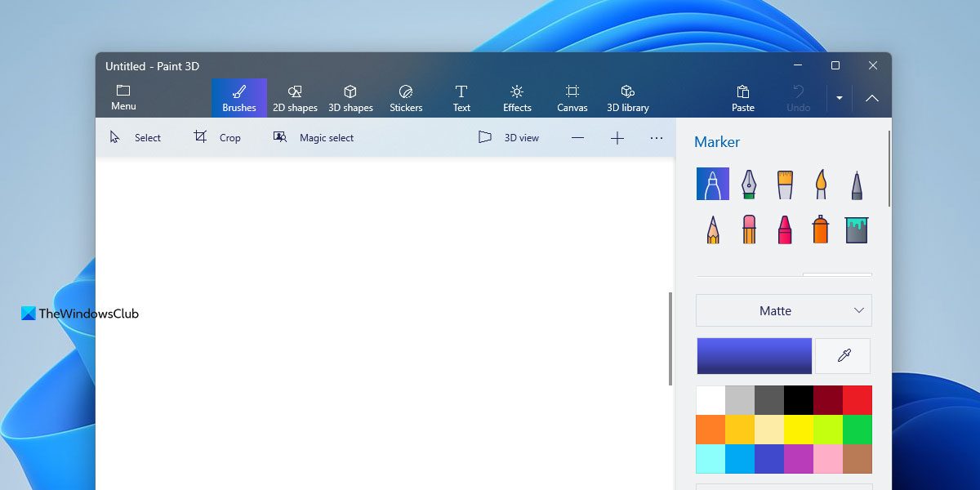
Task: Select the Marker brush
Action: click(x=711, y=183)
